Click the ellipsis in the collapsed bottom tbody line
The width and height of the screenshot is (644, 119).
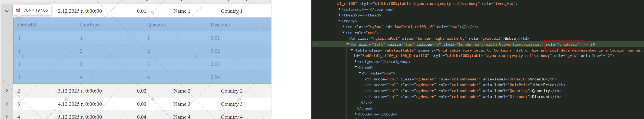coord(376,114)
